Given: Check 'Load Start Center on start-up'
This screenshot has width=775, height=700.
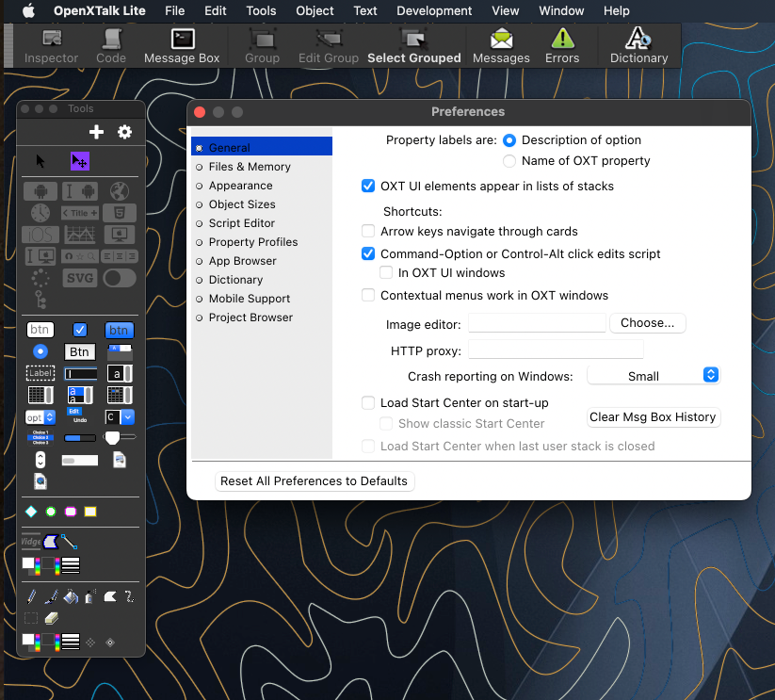Looking at the screenshot, I should (368, 403).
